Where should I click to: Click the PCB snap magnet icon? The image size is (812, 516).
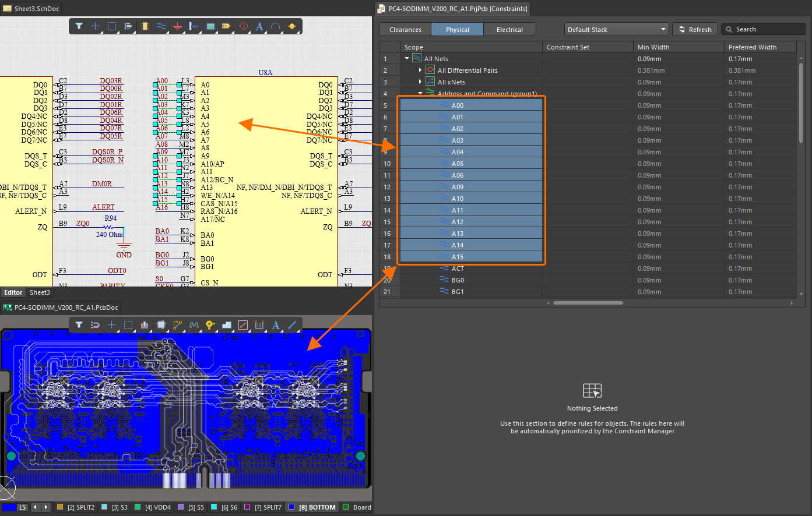pyautogui.click(x=95, y=325)
